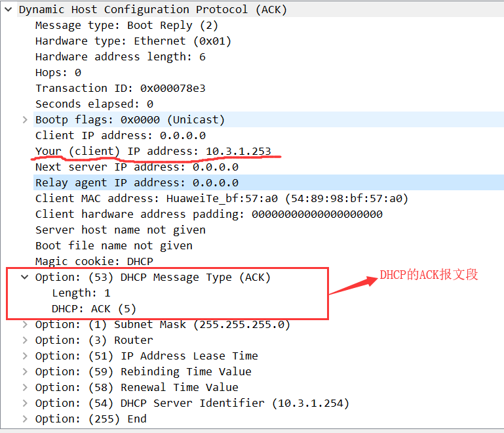
Task: Expand Option 59 Rebinding Time Value
Action: 25,371
